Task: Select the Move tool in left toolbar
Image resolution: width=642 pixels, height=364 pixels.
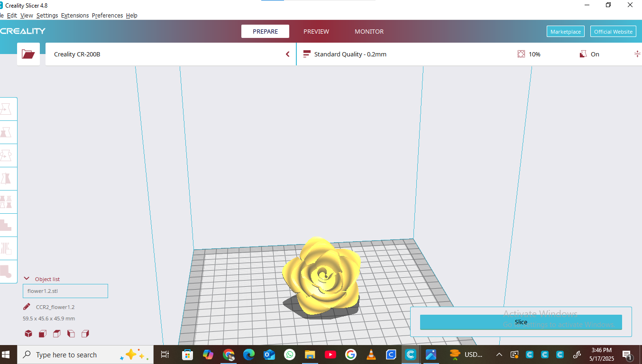Action: (7, 109)
